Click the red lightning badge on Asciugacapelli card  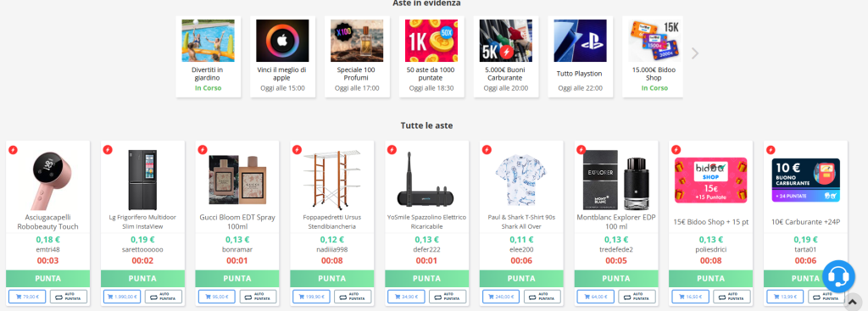(14, 149)
